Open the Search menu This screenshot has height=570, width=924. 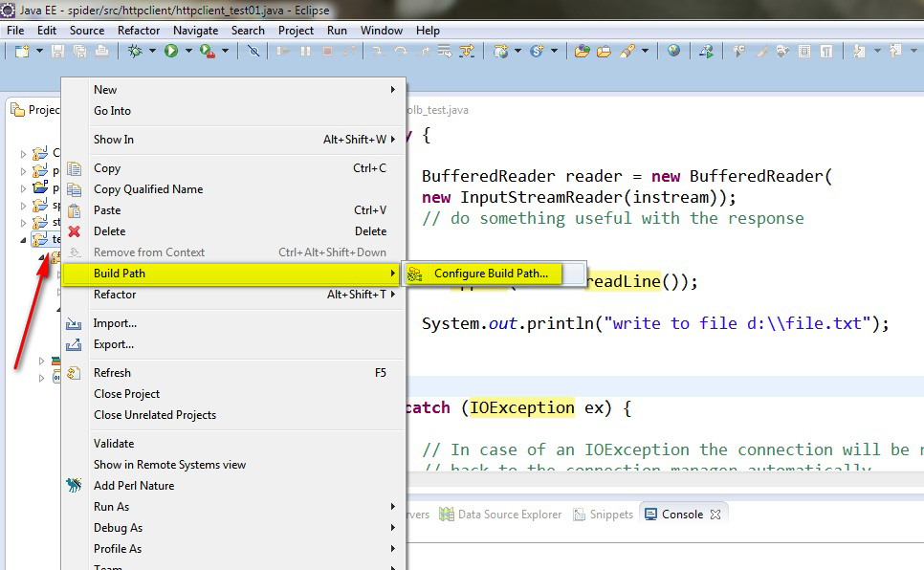pos(248,30)
